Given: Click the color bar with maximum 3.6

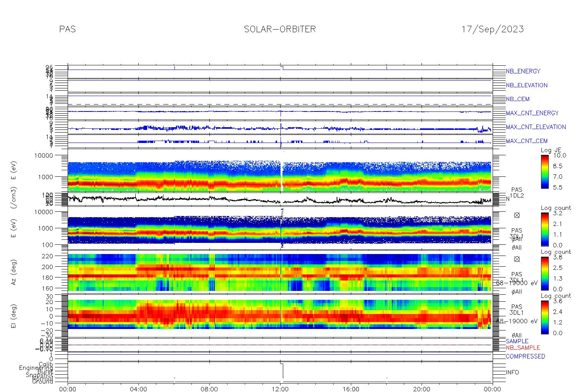Looking at the screenshot, I should [x=544, y=317].
